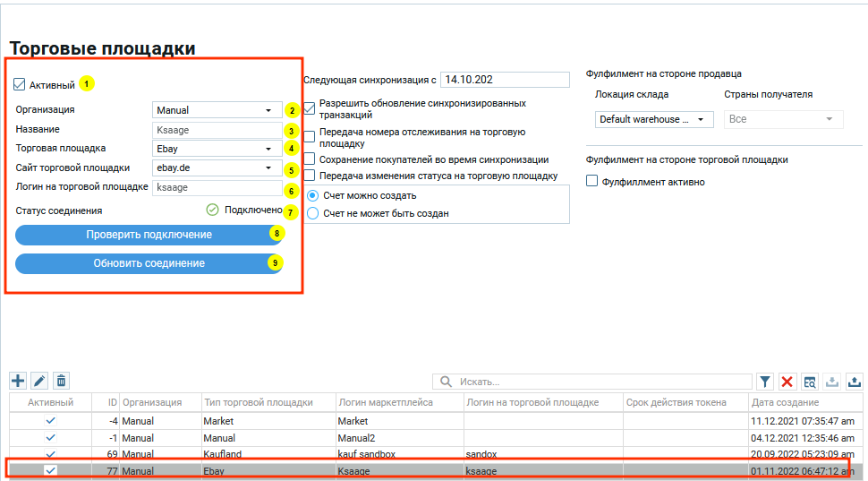Sort by Тип торговой площадки column header
This screenshot has height=481, width=868.
coord(268,403)
